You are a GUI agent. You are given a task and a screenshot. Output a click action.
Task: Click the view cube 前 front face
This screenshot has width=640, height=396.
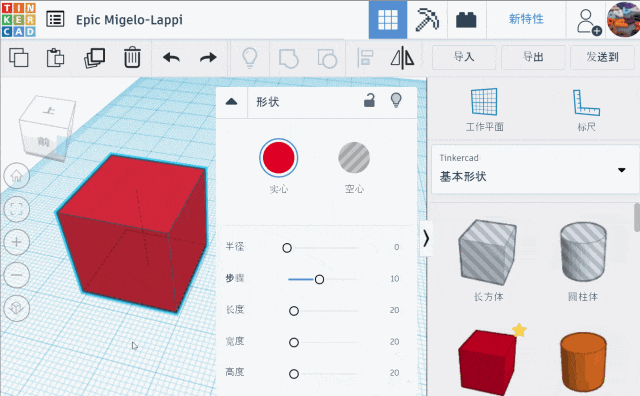point(44,142)
